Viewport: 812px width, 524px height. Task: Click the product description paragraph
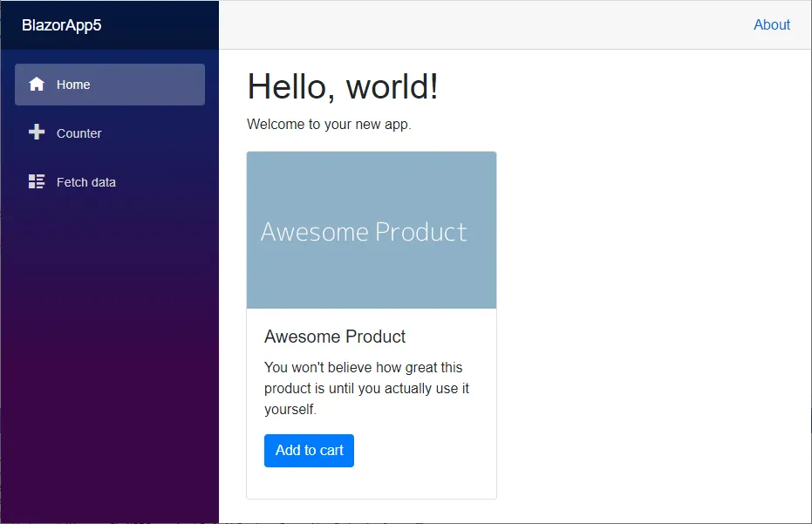point(366,388)
